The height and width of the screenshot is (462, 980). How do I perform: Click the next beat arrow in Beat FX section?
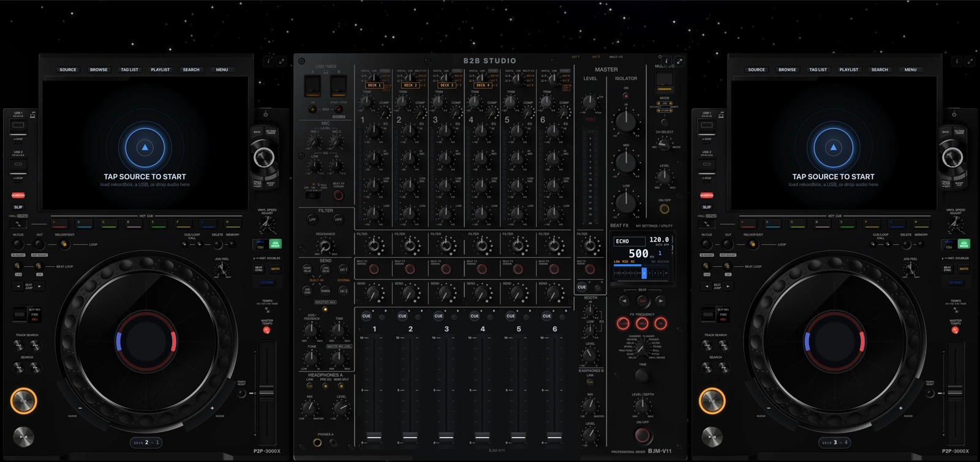point(660,301)
